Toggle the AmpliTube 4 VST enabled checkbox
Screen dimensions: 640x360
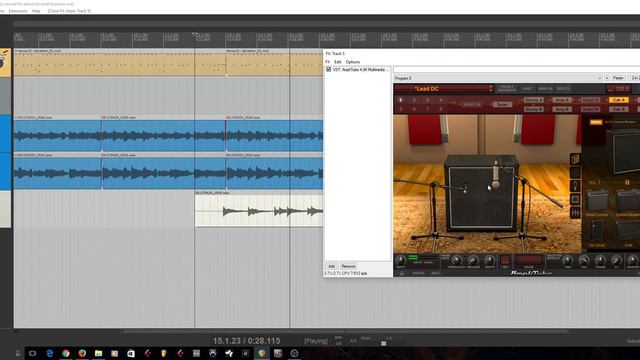click(x=329, y=70)
